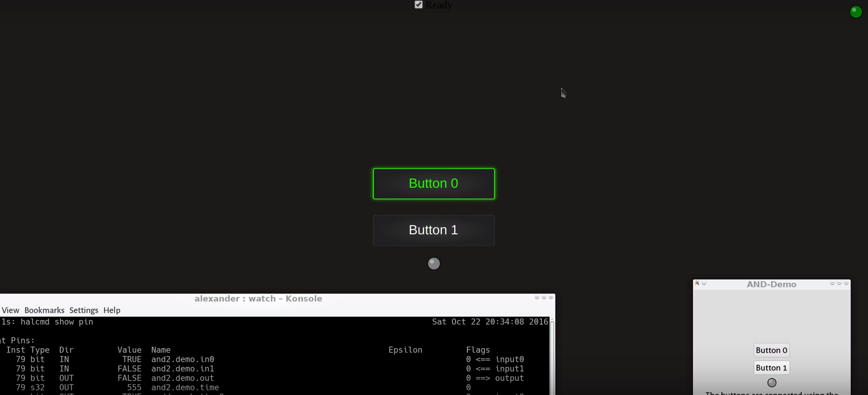This screenshot has height=395, width=868.
Task: Click the green connection status LED
Action: 856,12
